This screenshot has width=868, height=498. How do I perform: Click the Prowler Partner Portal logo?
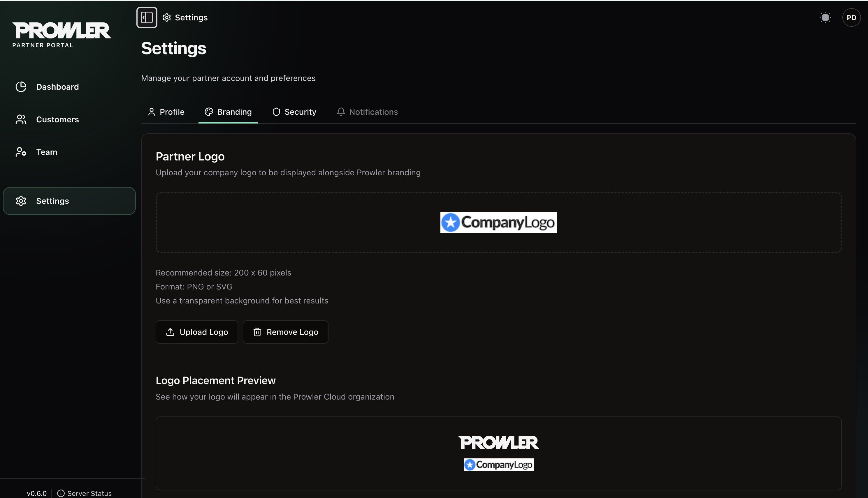(x=62, y=35)
